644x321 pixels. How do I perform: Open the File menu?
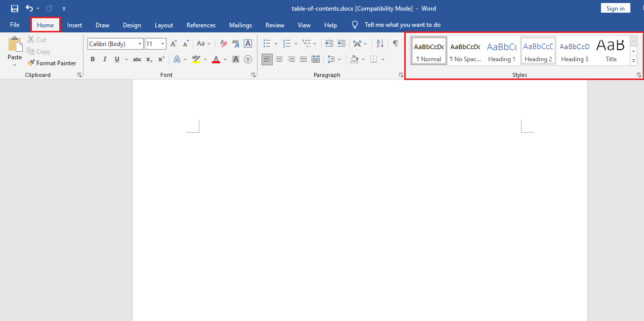pos(15,25)
